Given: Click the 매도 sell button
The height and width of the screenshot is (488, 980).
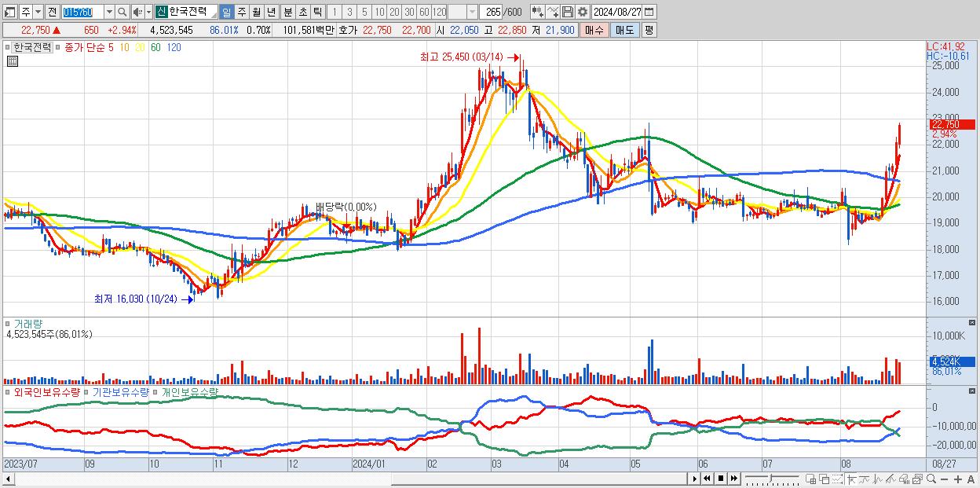Looking at the screenshot, I should 624,30.
